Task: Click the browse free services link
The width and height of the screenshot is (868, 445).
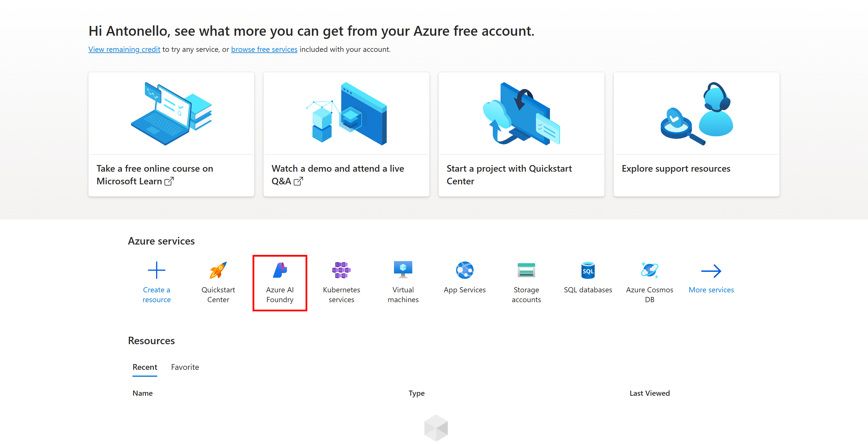Action: point(264,49)
